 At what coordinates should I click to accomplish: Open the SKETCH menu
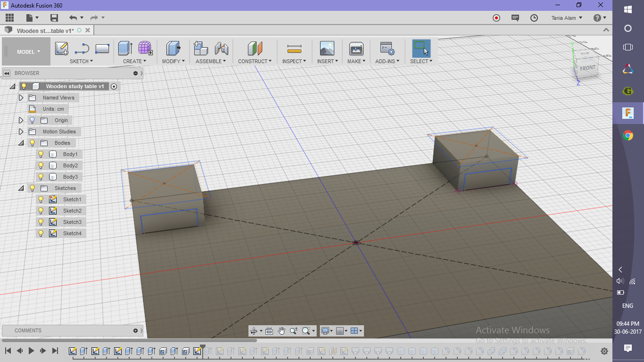click(x=81, y=61)
